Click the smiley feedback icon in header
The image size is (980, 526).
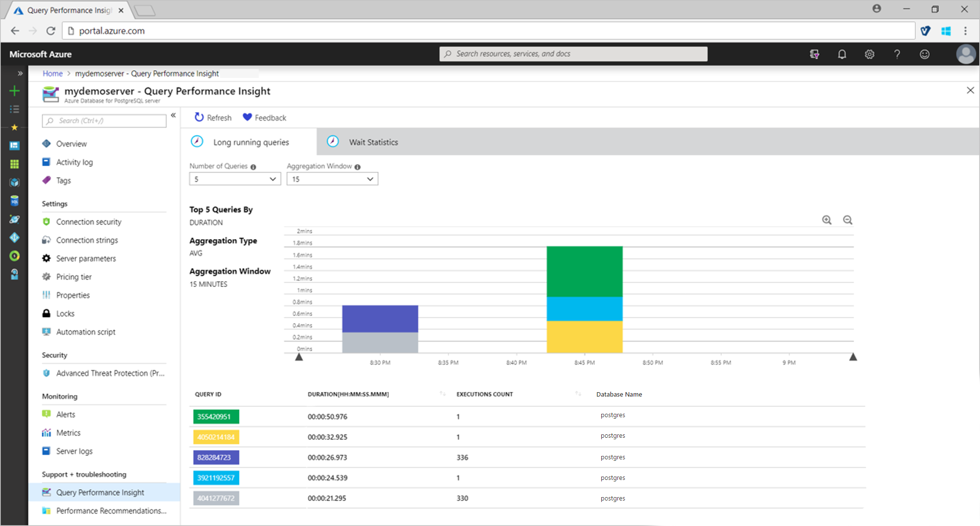925,54
